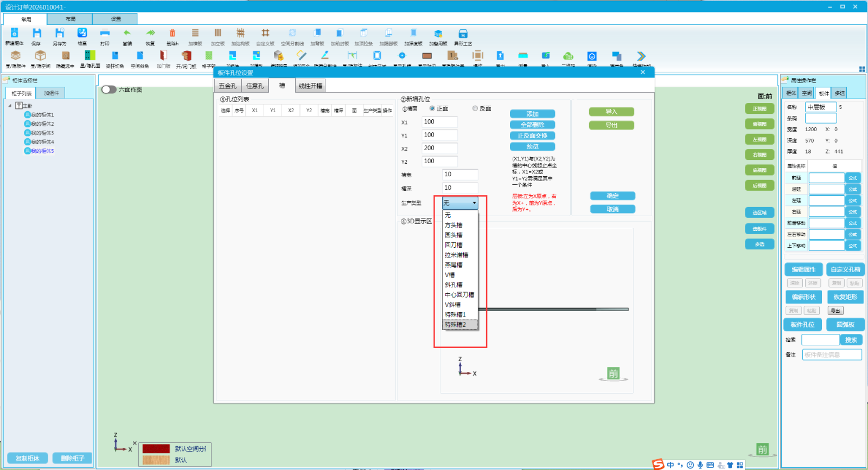Collapse the 主卧 tree node
868x470 pixels.
10,106
